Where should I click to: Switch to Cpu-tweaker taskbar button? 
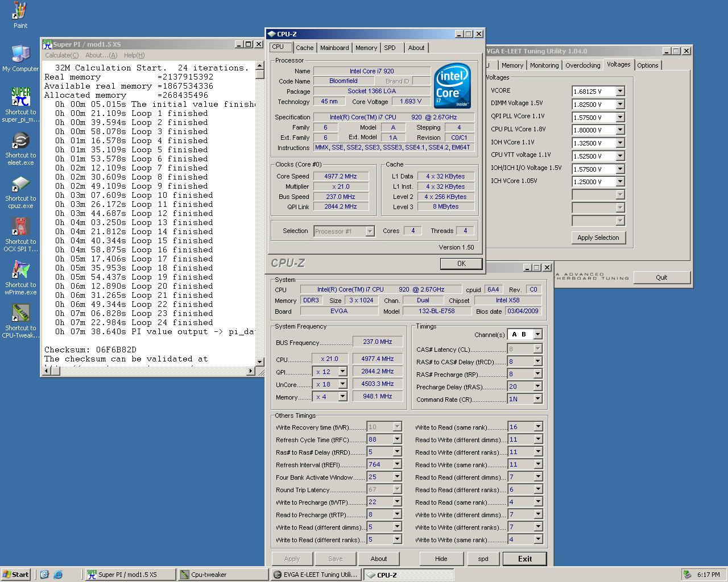[x=222, y=575]
